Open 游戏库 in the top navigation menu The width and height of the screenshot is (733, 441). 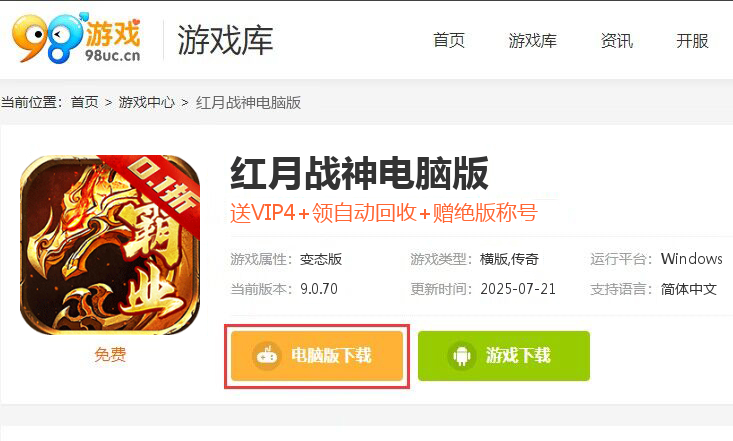[532, 41]
